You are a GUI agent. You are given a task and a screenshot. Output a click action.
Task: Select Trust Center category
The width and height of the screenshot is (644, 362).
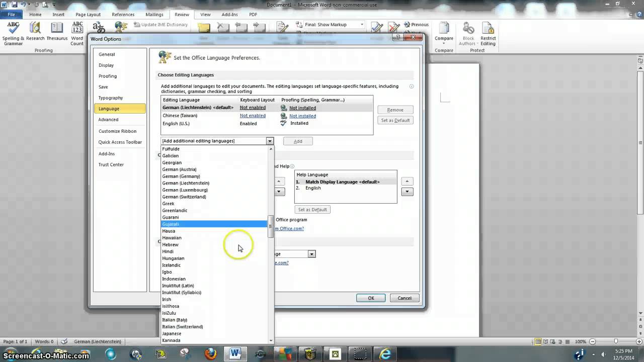[119, 164]
